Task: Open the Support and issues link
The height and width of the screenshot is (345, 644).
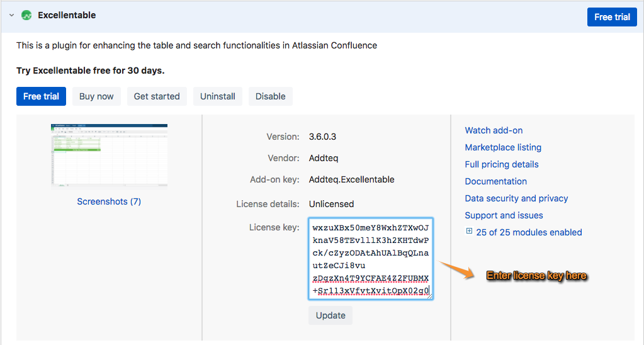Action: click(x=504, y=215)
